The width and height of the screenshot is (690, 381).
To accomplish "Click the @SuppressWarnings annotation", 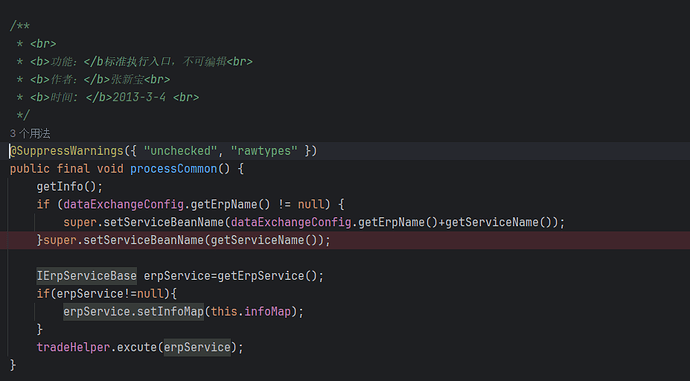I will 66,151.
